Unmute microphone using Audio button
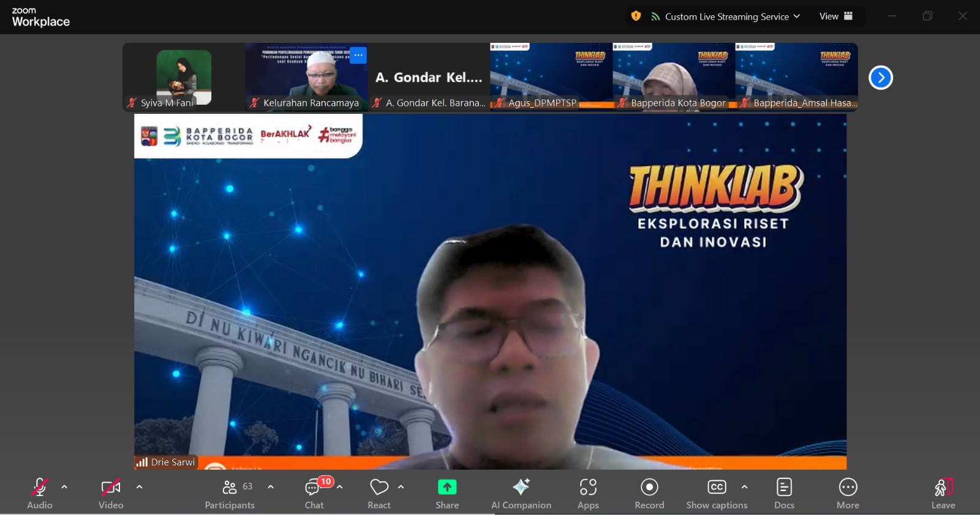 click(40, 493)
